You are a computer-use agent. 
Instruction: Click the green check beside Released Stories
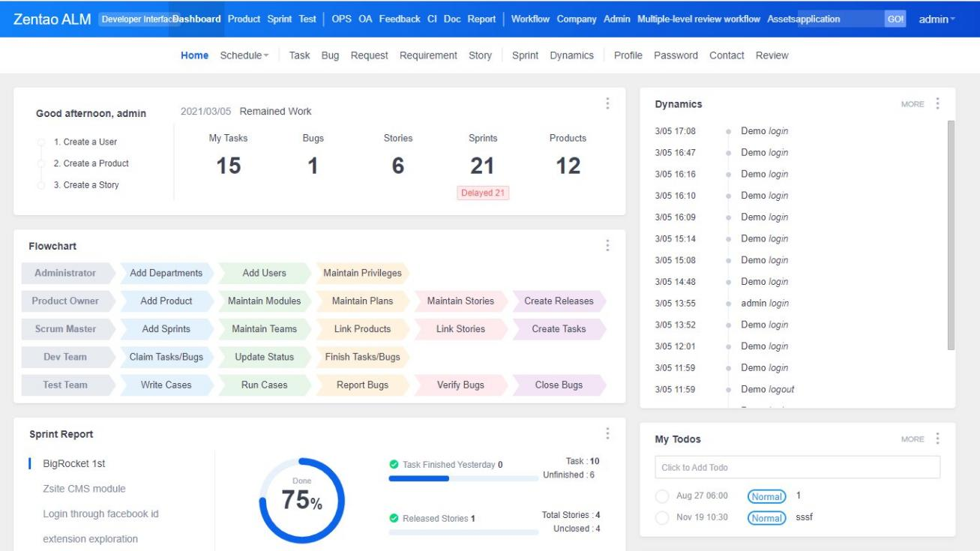click(394, 519)
